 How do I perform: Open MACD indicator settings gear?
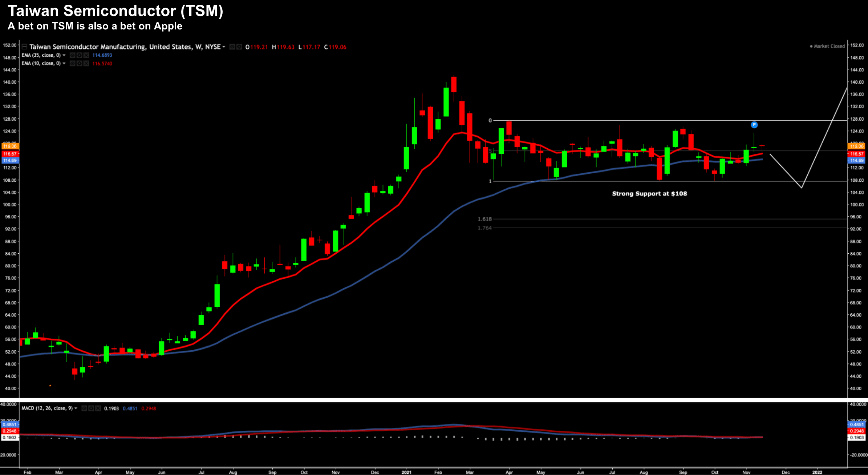pos(91,408)
